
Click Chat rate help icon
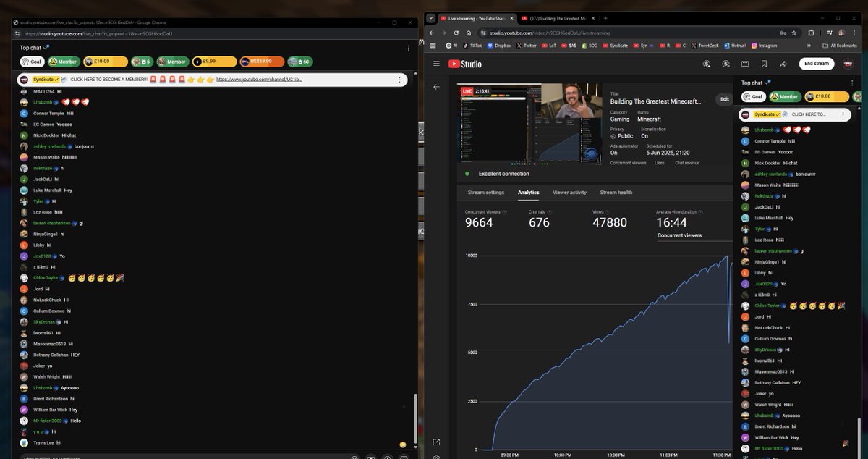pos(550,212)
